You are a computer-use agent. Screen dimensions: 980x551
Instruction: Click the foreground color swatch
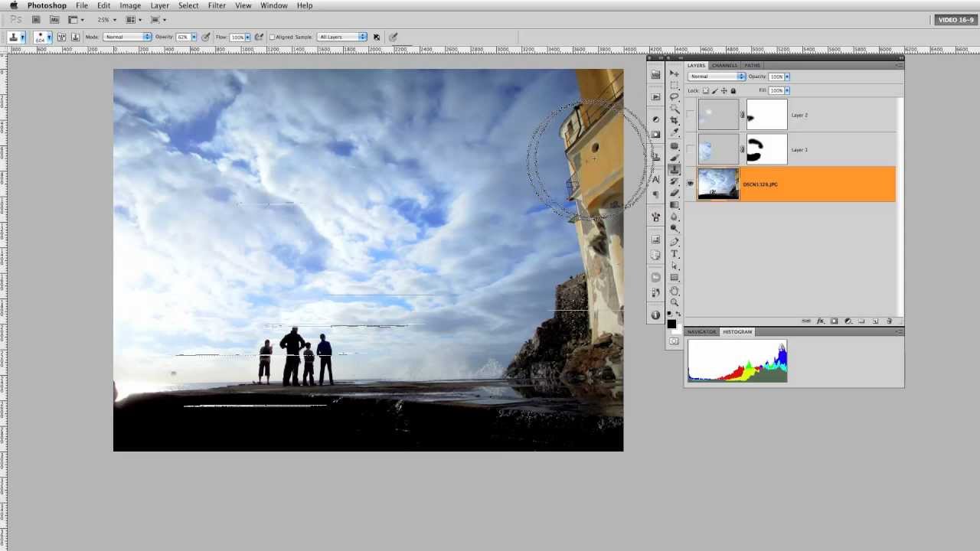pyautogui.click(x=671, y=324)
